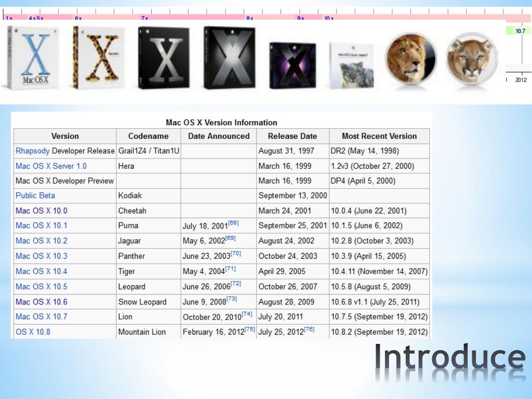Screen dimensions: 532x399
Task: Click footnote reference [73]
Action: click(x=232, y=299)
